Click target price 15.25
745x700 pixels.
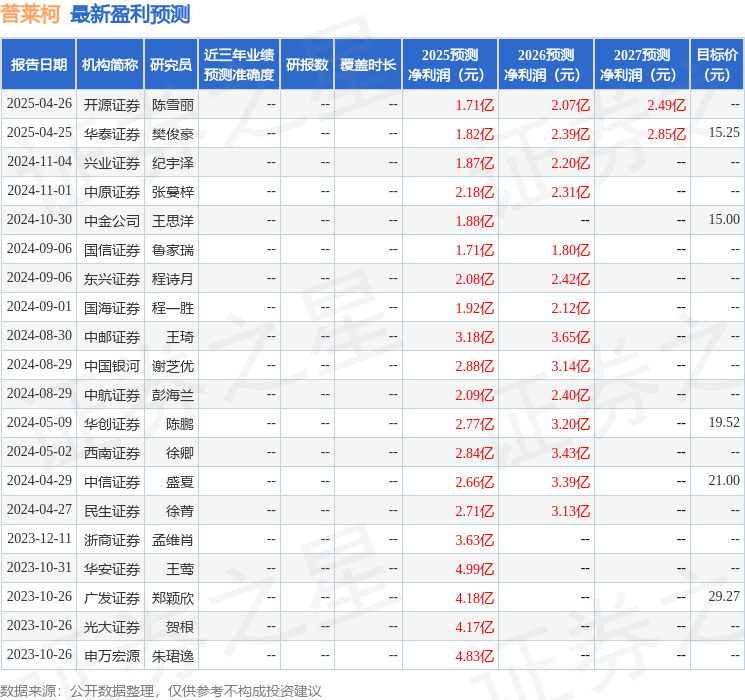click(x=724, y=133)
